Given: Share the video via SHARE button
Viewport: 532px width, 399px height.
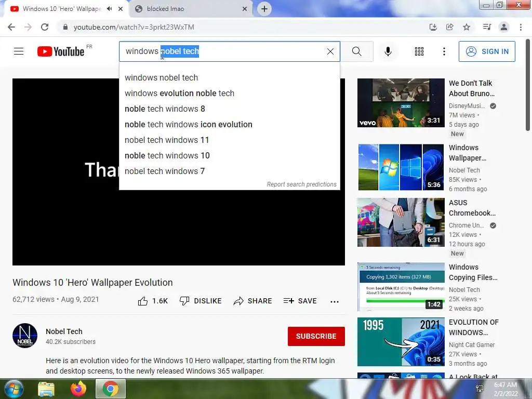Looking at the screenshot, I should [253, 301].
